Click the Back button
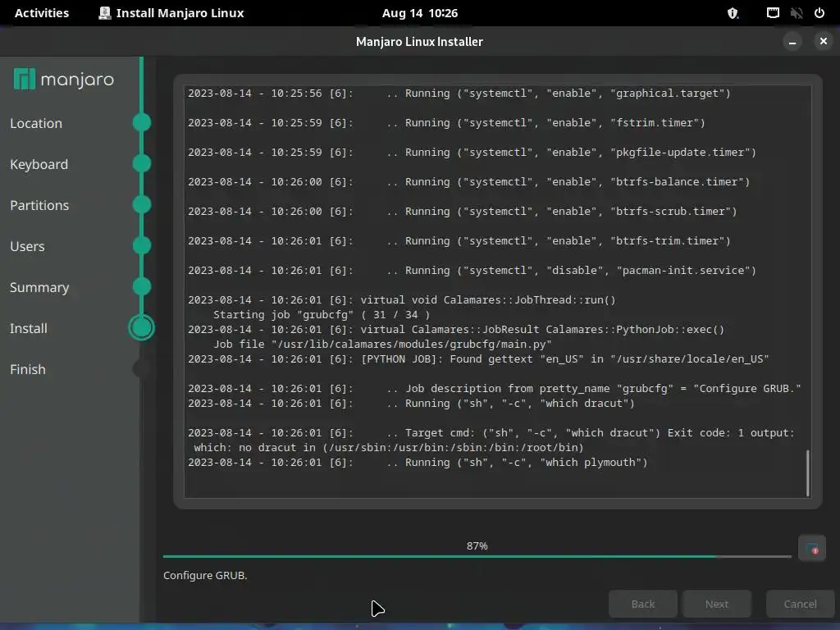 (643, 604)
